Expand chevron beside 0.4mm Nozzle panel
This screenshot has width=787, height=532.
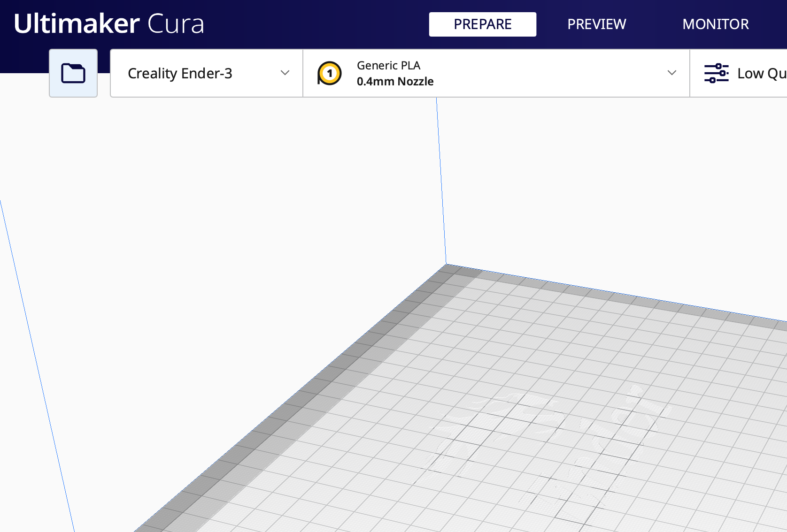[x=672, y=73]
